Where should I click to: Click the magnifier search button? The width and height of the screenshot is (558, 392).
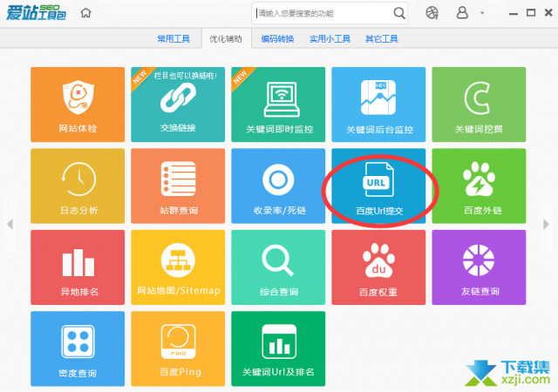pyautogui.click(x=399, y=13)
